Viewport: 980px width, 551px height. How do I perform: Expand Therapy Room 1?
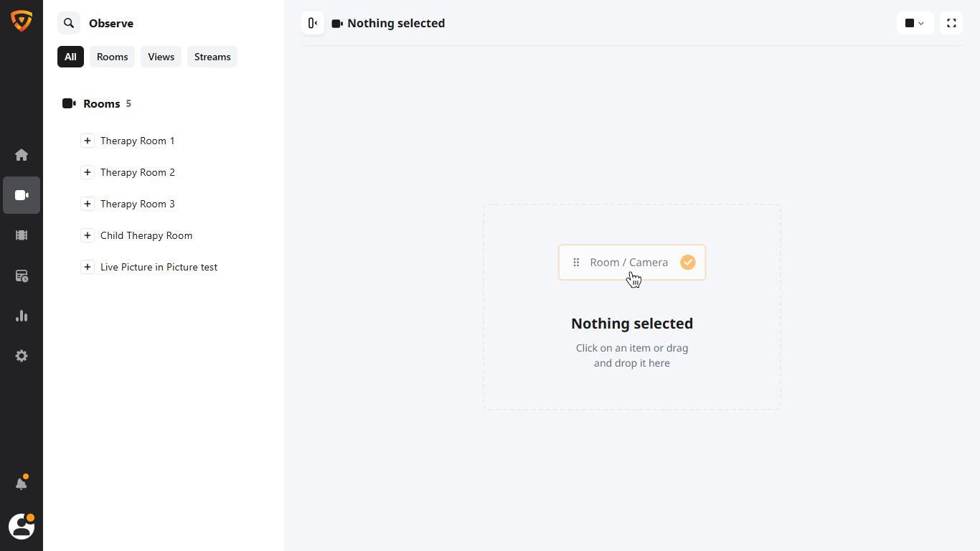88,141
